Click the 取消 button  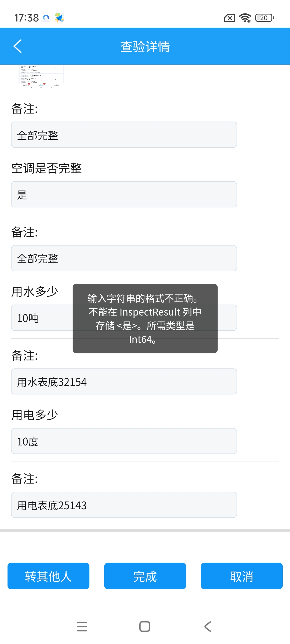(242, 576)
